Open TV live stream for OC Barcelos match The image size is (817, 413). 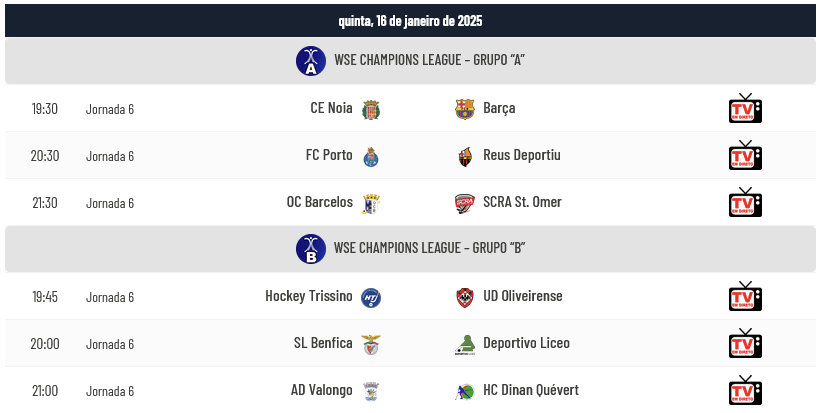tap(745, 202)
